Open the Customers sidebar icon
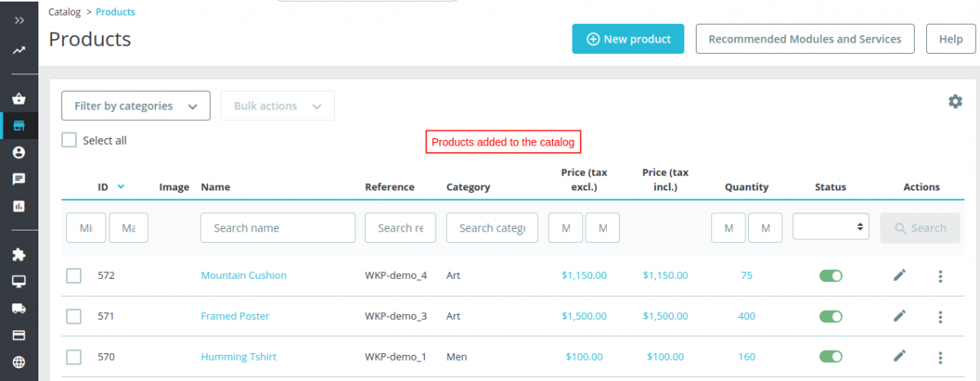Image resolution: width=980 pixels, height=381 pixels. (x=19, y=152)
